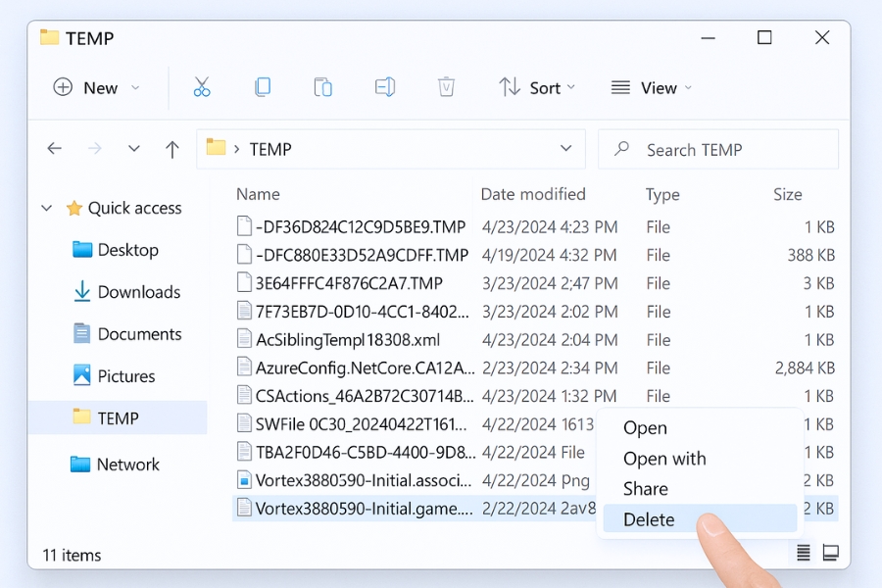882x588 pixels.
Task: Go back using the left arrow
Action: point(55,149)
